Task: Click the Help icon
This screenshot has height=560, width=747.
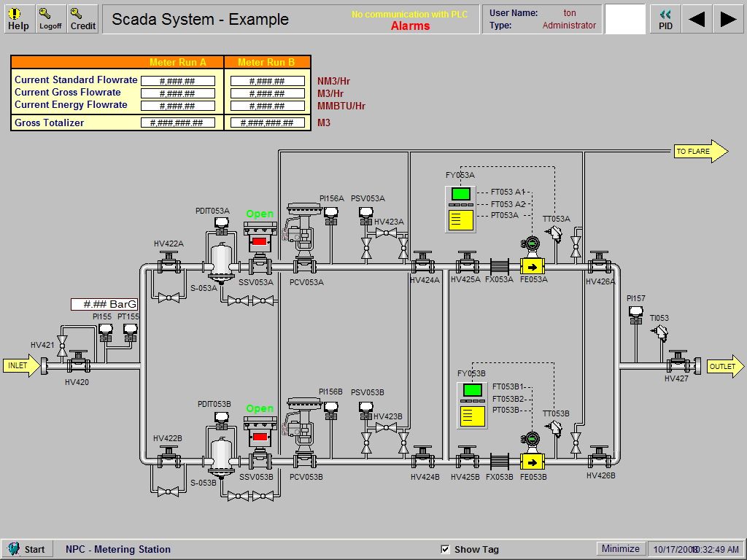Action: [x=18, y=17]
